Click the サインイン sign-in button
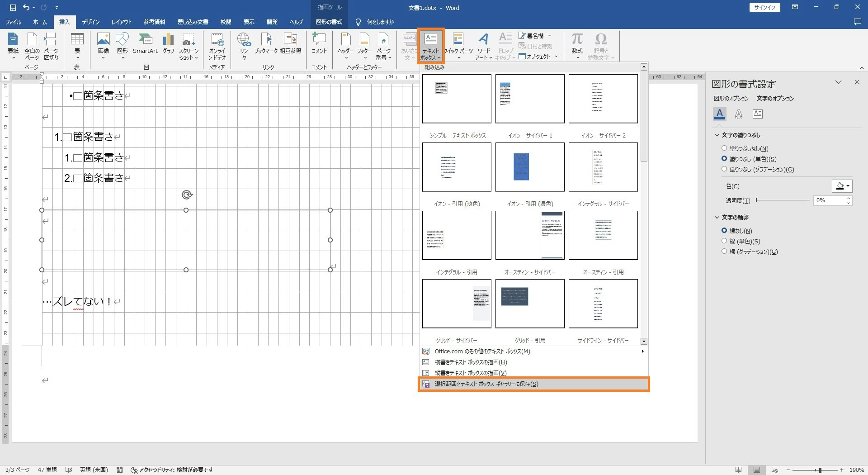The image size is (868, 475). pyautogui.click(x=764, y=8)
